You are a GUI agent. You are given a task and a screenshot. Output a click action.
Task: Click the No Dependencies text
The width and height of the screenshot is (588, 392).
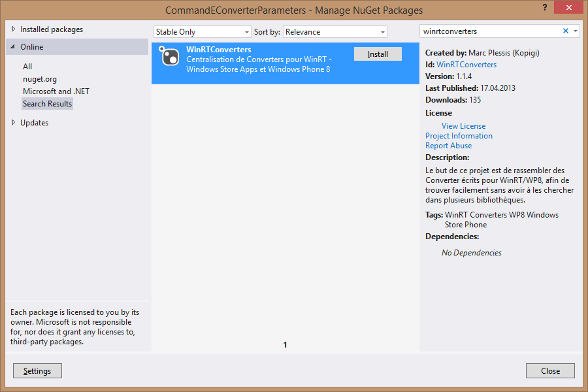pyautogui.click(x=471, y=253)
